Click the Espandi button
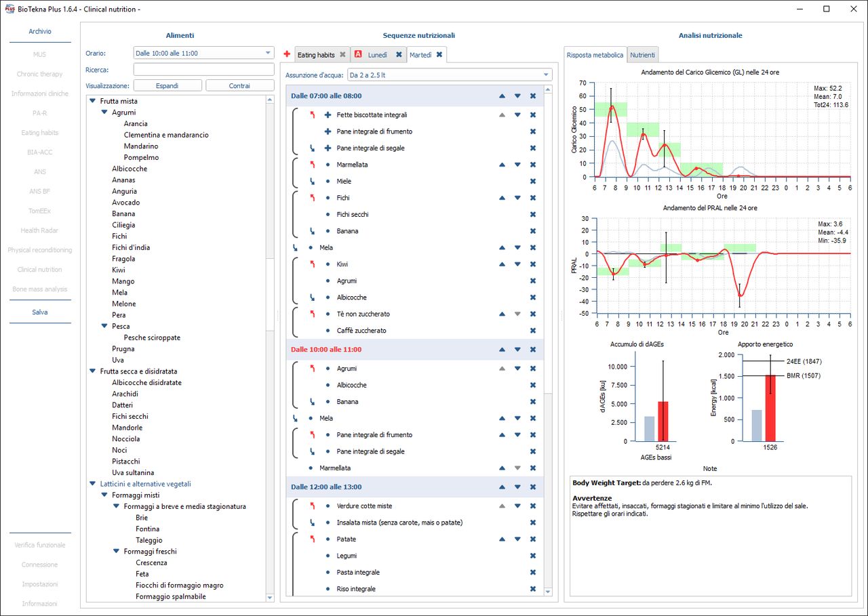Viewport: 868px width, 616px height. 167,86
